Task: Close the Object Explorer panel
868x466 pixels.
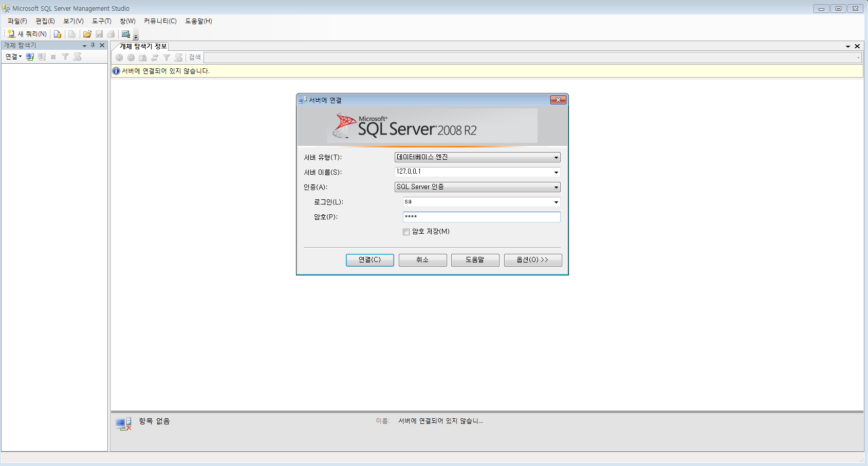Action: coord(102,45)
